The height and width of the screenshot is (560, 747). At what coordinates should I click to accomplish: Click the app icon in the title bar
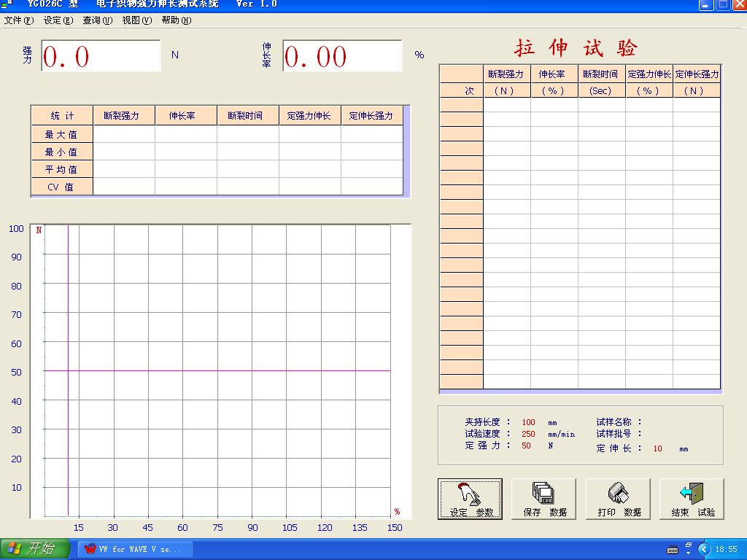(x=7, y=4)
